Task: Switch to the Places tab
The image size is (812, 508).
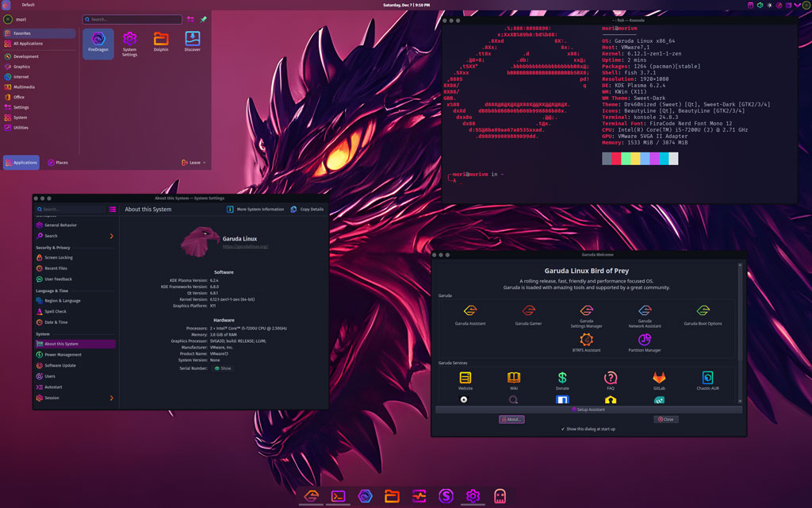Action: (x=57, y=163)
